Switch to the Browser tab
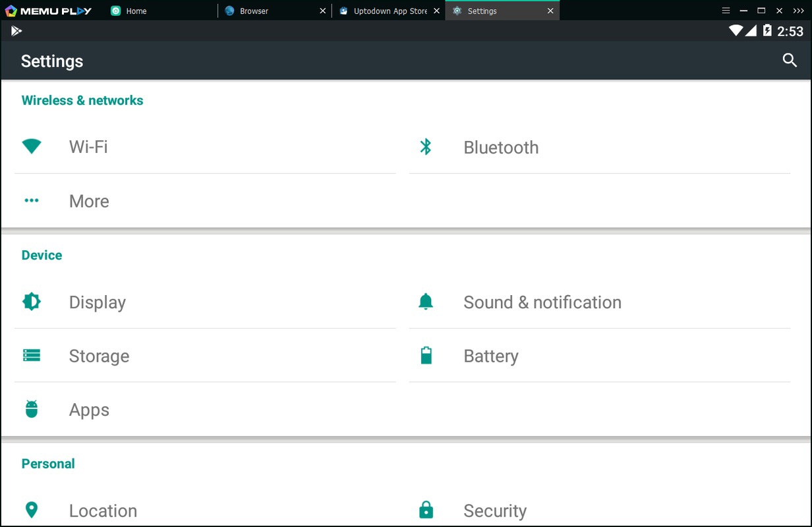This screenshot has height=527, width=812. point(274,11)
